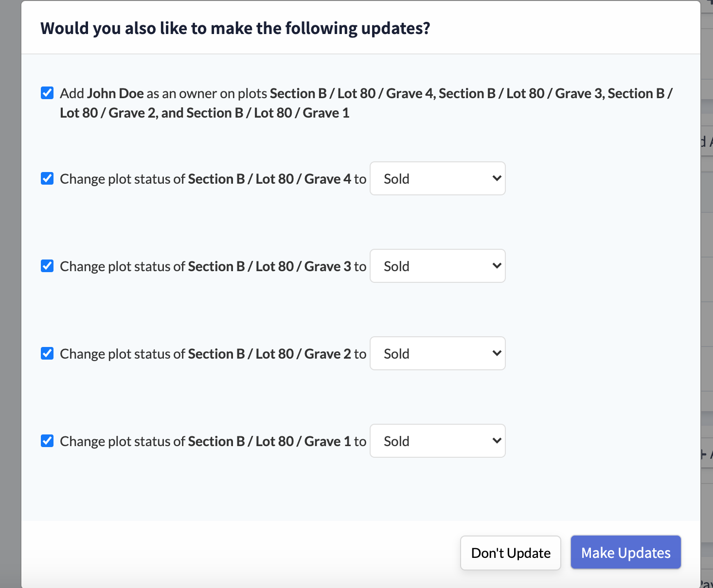
Task: Select the dialog title text
Action: 235,28
